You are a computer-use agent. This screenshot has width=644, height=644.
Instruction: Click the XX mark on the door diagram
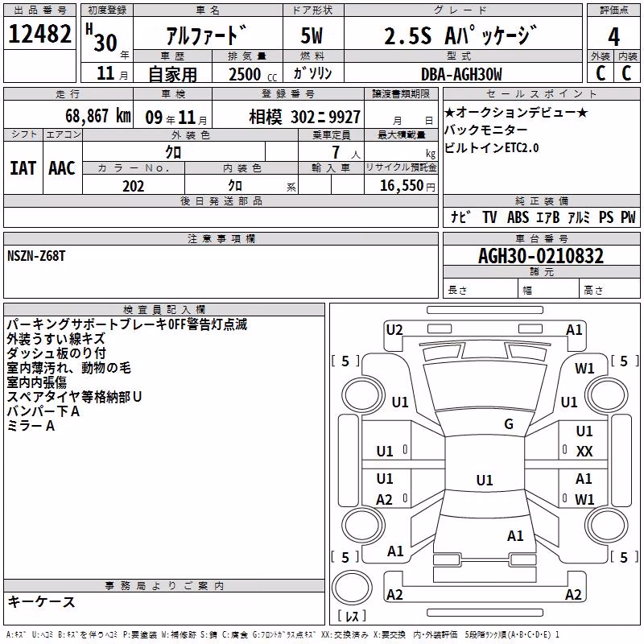point(584,452)
